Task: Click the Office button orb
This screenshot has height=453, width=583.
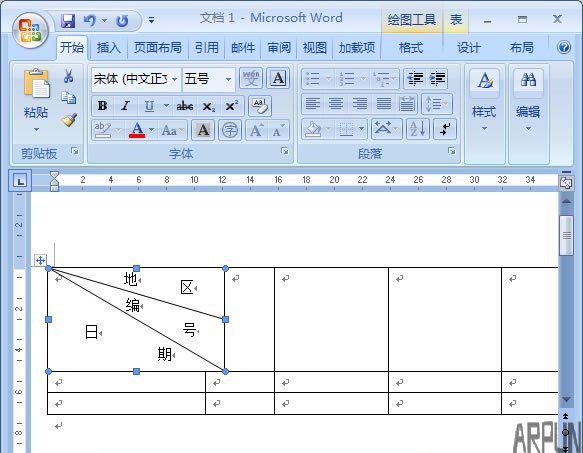Action: point(30,30)
